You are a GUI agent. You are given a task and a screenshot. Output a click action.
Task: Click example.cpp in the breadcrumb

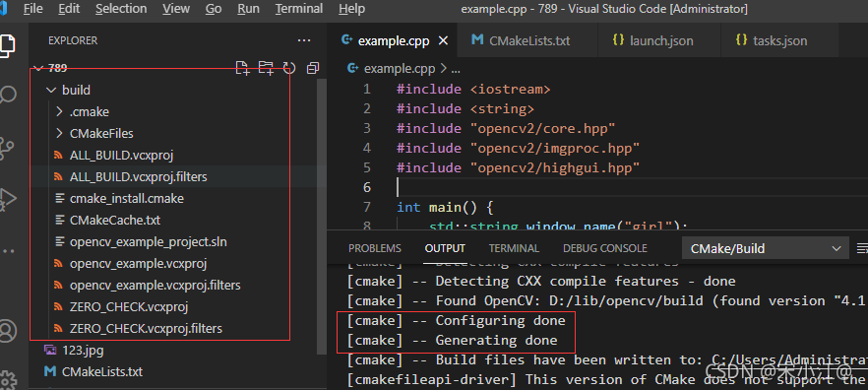point(400,69)
